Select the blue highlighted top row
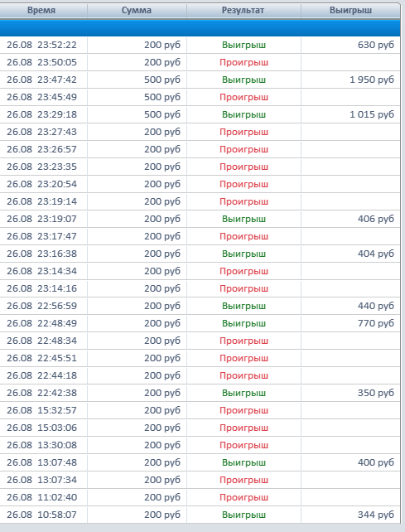The image size is (405, 532). 200,28
